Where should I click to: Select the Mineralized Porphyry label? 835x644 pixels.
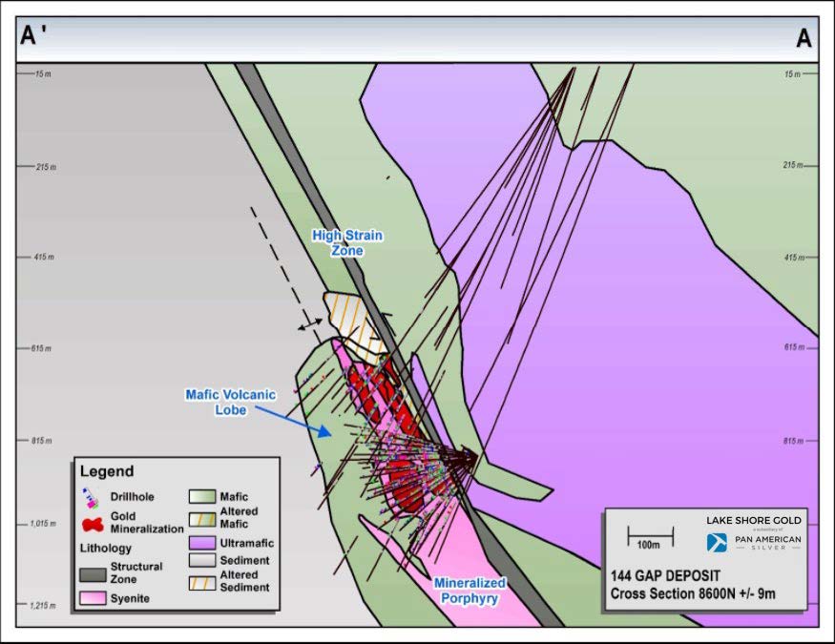pos(470,590)
